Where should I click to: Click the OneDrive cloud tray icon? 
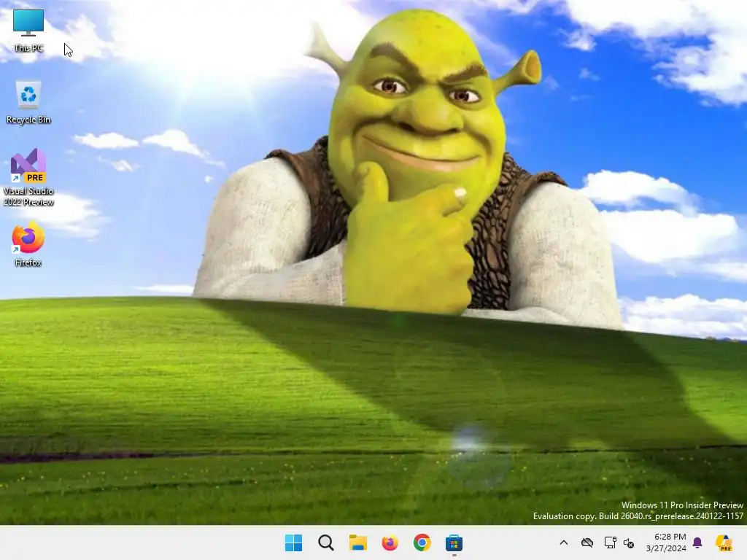point(587,542)
